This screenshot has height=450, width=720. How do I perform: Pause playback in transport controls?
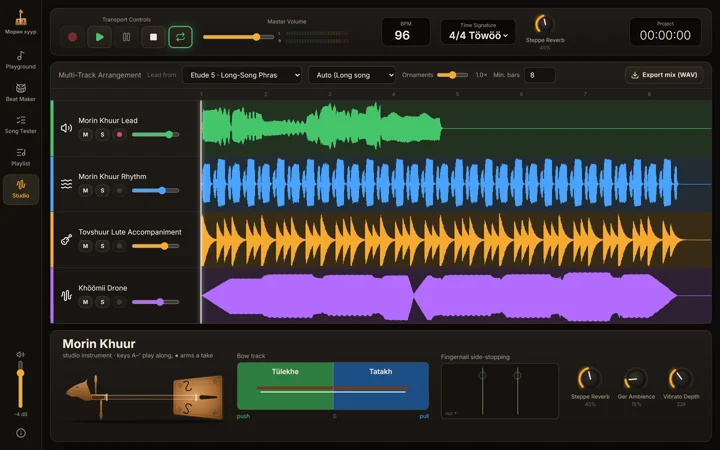click(126, 37)
